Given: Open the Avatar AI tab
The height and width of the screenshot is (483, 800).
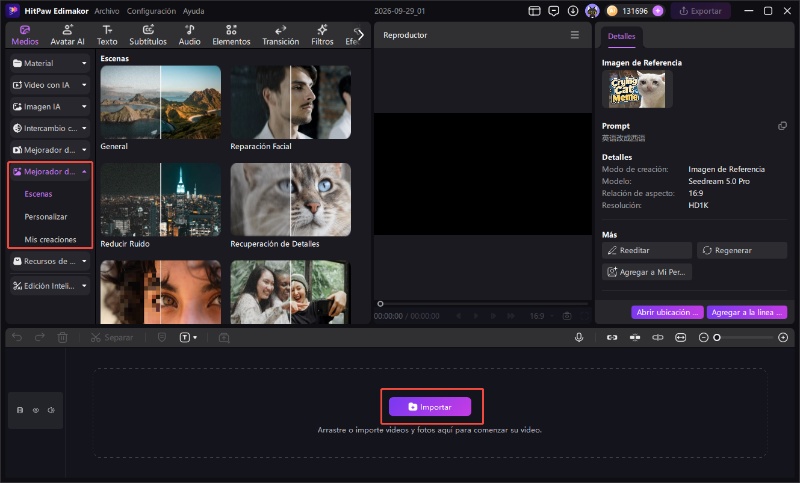Looking at the screenshot, I should pyautogui.click(x=67, y=35).
